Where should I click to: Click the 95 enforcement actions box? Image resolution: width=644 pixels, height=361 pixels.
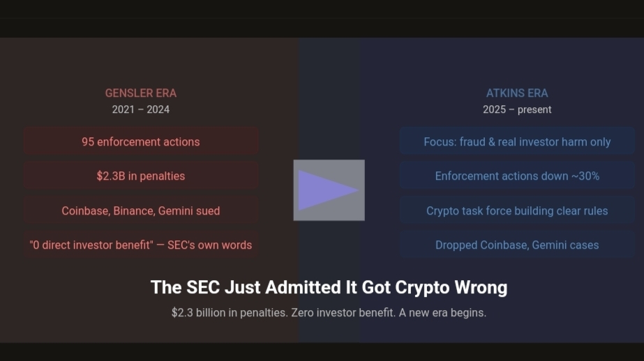[x=141, y=141]
